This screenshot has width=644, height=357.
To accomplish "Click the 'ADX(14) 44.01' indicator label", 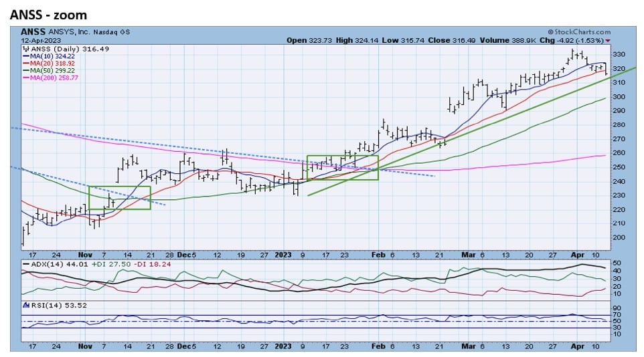I will (x=60, y=264).
